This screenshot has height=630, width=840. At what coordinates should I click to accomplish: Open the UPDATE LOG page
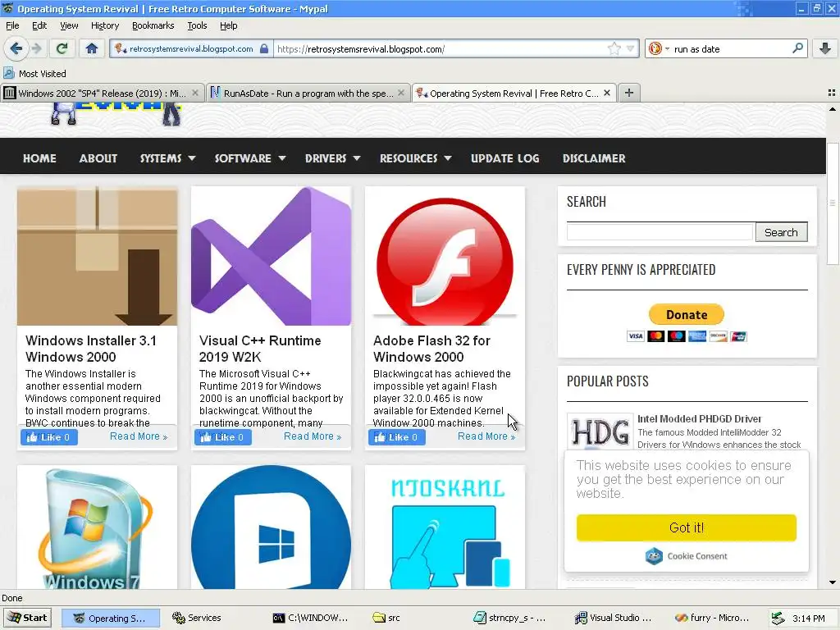coord(505,158)
